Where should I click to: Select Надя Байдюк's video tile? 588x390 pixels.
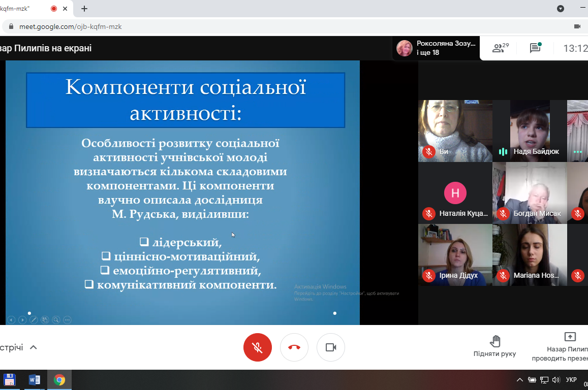530,131
